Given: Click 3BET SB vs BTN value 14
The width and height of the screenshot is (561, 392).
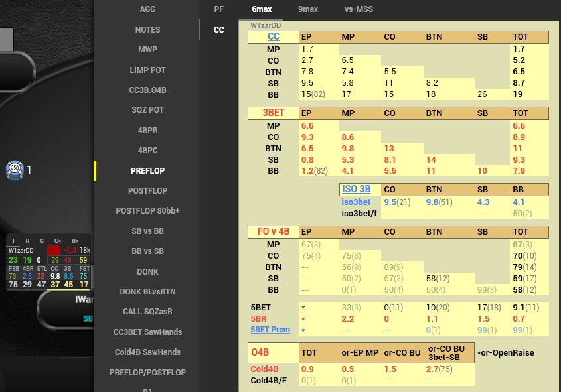Looking at the screenshot, I should pyautogui.click(x=431, y=160).
